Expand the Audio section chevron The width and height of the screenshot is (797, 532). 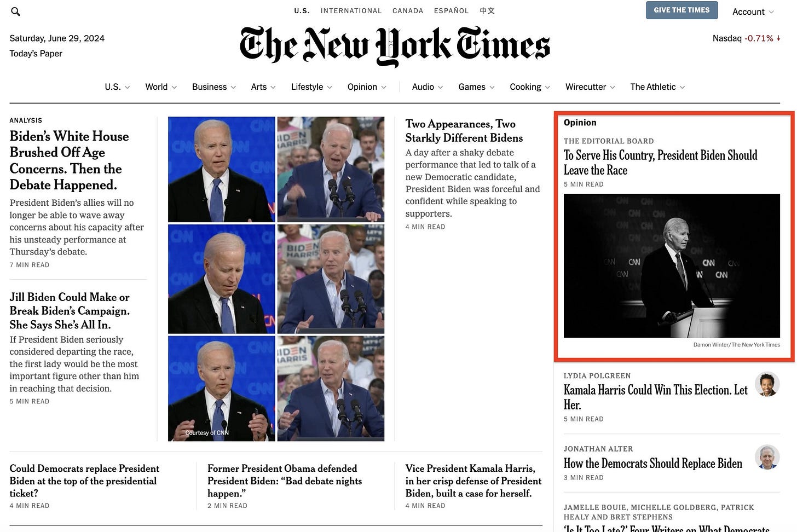click(x=441, y=88)
